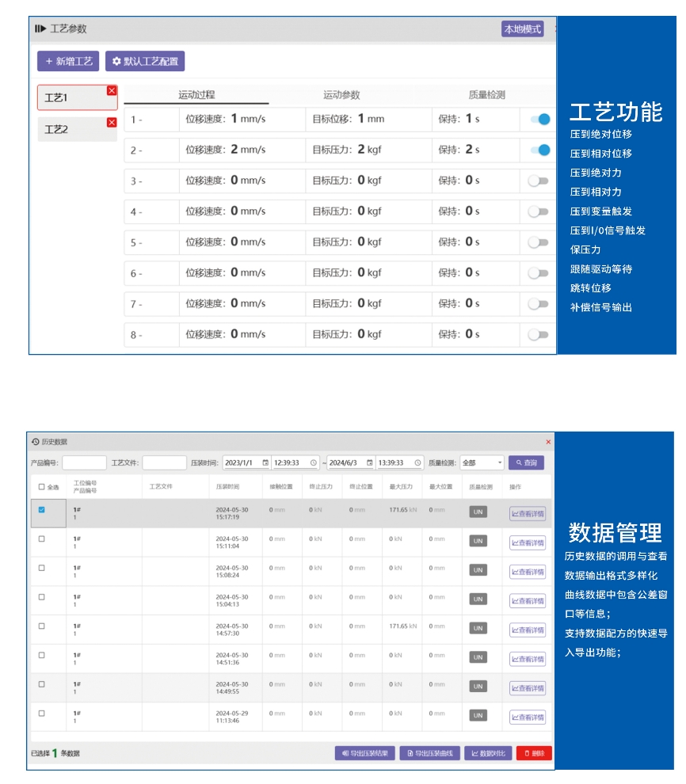686x784 pixels.
Task: Focus the 产品编号 input field
Action: [84, 462]
